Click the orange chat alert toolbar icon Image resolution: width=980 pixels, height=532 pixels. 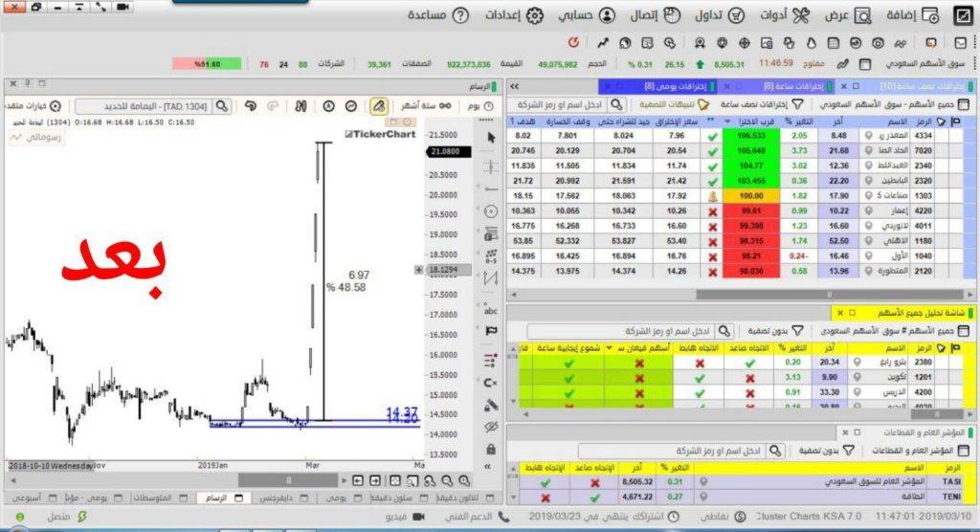931,43
